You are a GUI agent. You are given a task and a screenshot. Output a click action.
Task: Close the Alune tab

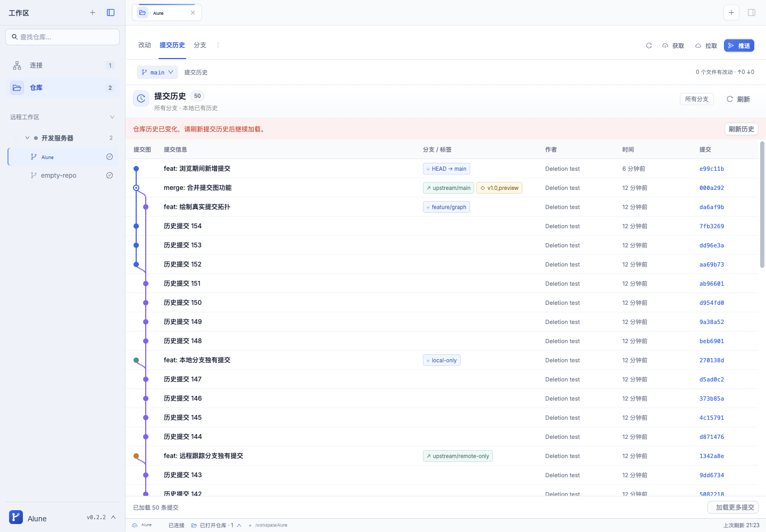click(193, 13)
